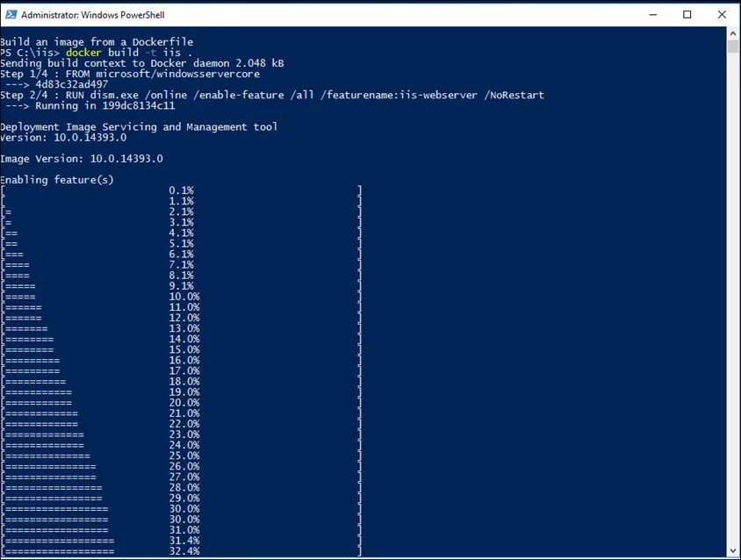
Task: Click the 'PS C:\iis>' prompt text
Action: coord(30,53)
